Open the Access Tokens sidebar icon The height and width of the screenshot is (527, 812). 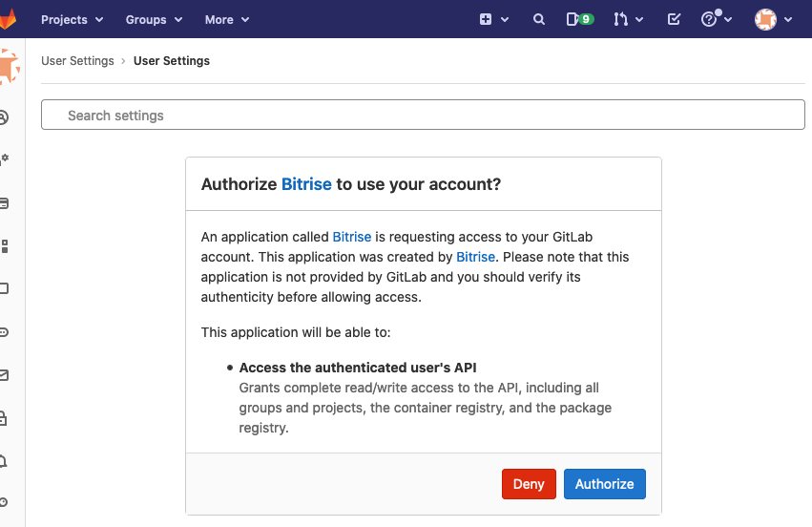(4, 332)
